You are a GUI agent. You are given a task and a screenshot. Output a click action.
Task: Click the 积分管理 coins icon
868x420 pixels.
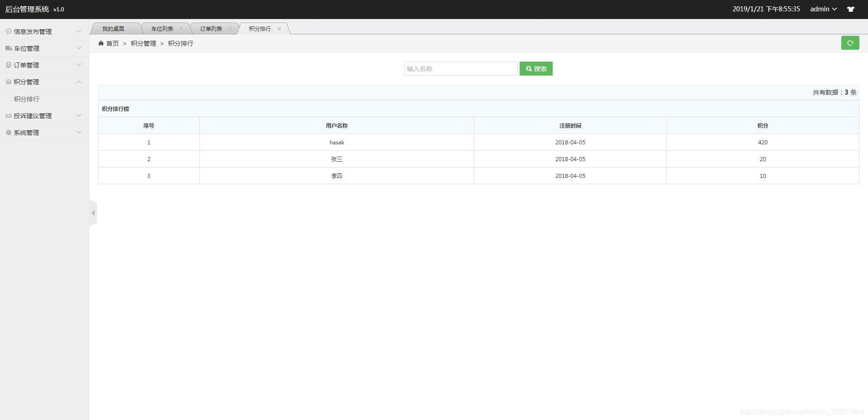tap(9, 81)
